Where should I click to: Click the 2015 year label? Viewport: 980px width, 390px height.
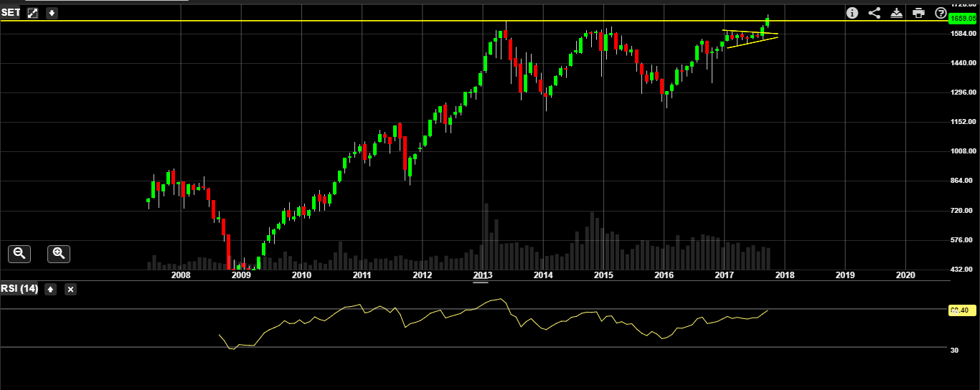click(603, 275)
